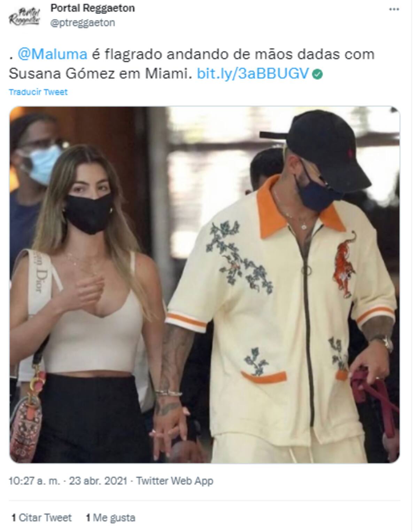Open the tweet's three-dot more options menu
The height and width of the screenshot is (532, 418).
pos(394,9)
